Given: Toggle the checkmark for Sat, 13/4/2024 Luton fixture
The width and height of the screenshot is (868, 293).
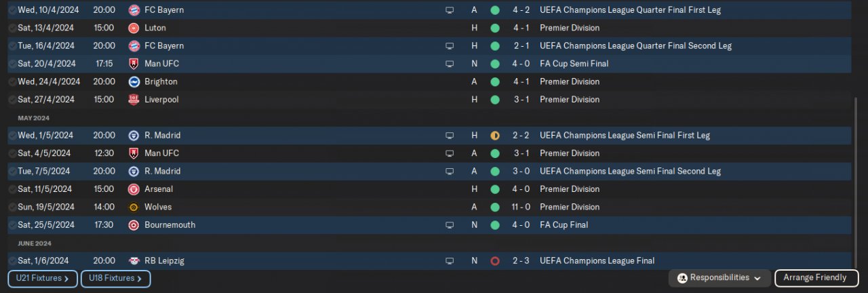Looking at the screenshot, I should tap(13, 28).
